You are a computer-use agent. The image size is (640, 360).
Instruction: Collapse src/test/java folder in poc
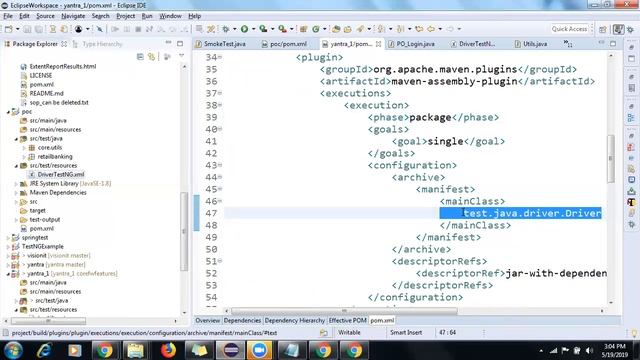pos(16,139)
